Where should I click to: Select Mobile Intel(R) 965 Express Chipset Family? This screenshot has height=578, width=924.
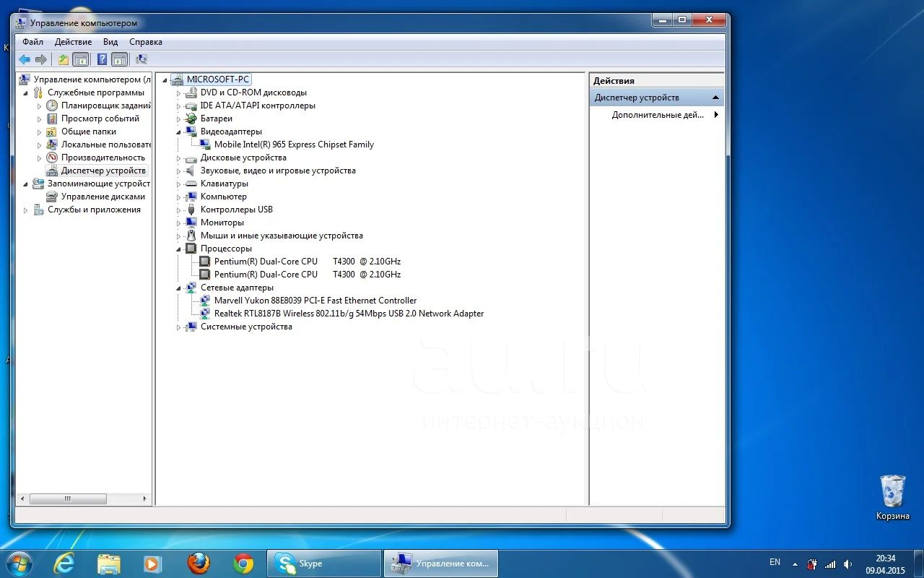point(294,144)
